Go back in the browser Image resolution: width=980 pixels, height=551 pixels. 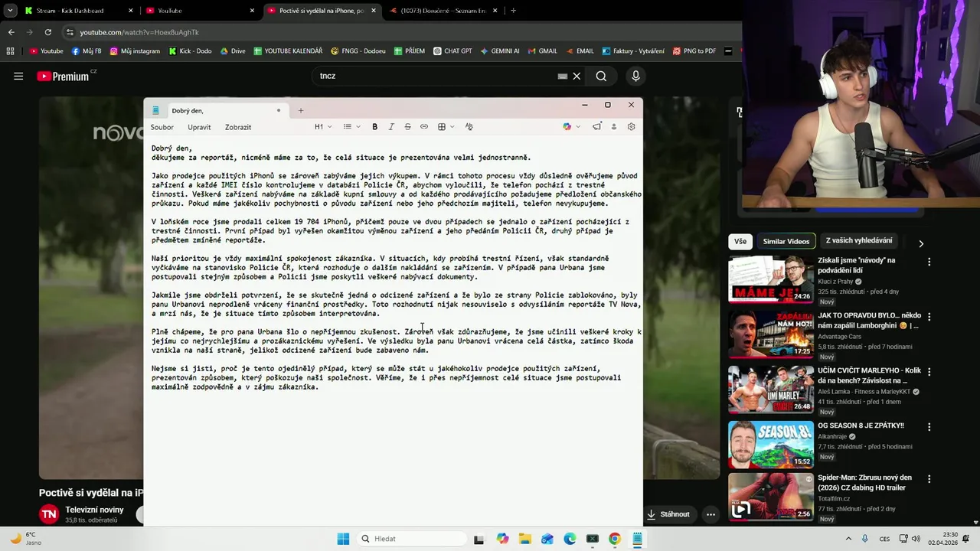pos(11,32)
